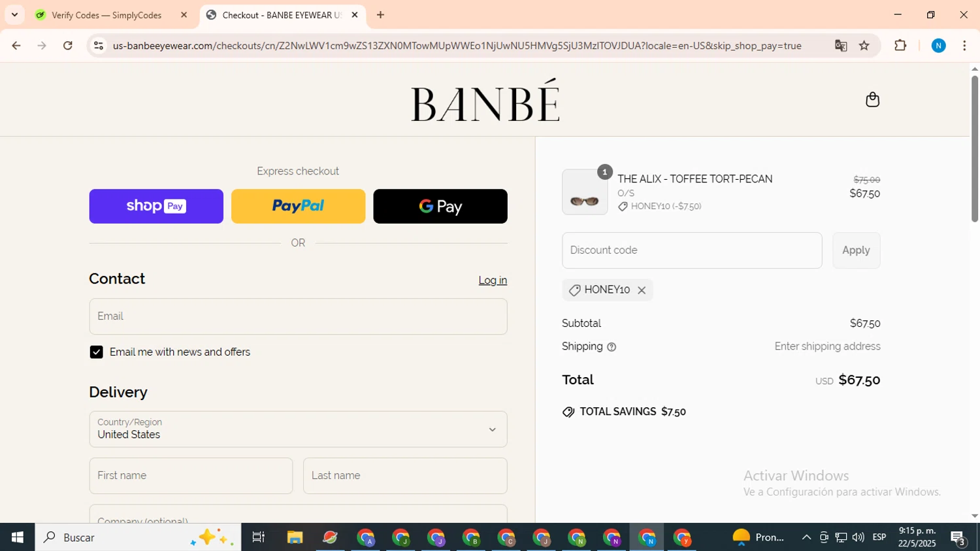View site information icon in address bar

[99, 46]
